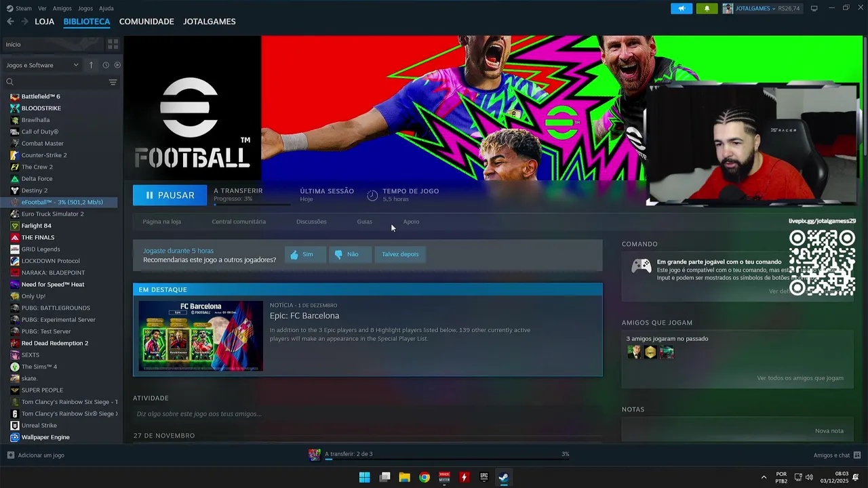Open Jogos e Software category dropdown
Screen dimensions: 868x488
[x=42, y=65]
